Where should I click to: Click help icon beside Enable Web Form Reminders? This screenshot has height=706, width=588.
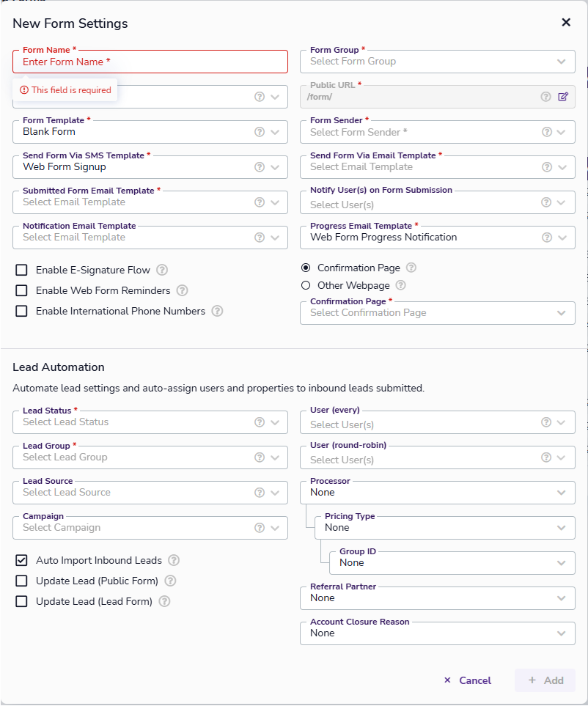click(x=183, y=290)
